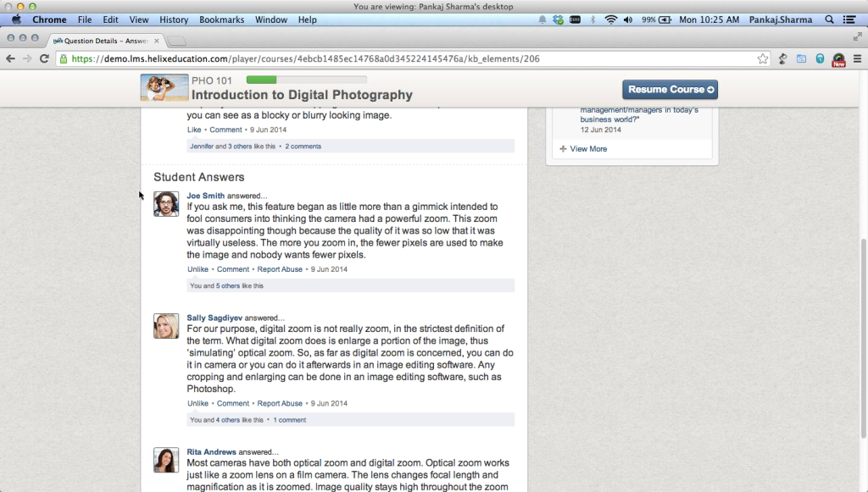Open the new tab button beside the tab
Image resolution: width=868 pixels, height=492 pixels.
(x=176, y=41)
